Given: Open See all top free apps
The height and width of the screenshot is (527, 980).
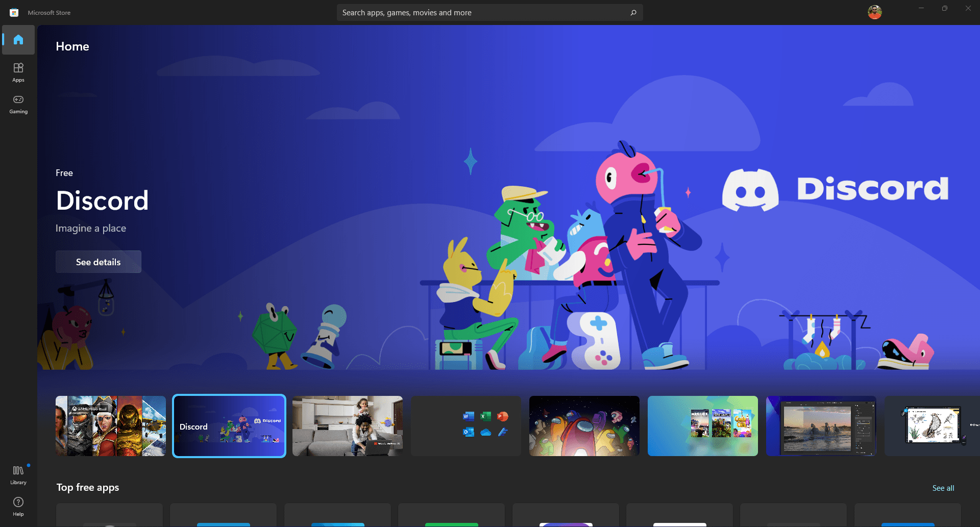Looking at the screenshot, I should [943, 488].
